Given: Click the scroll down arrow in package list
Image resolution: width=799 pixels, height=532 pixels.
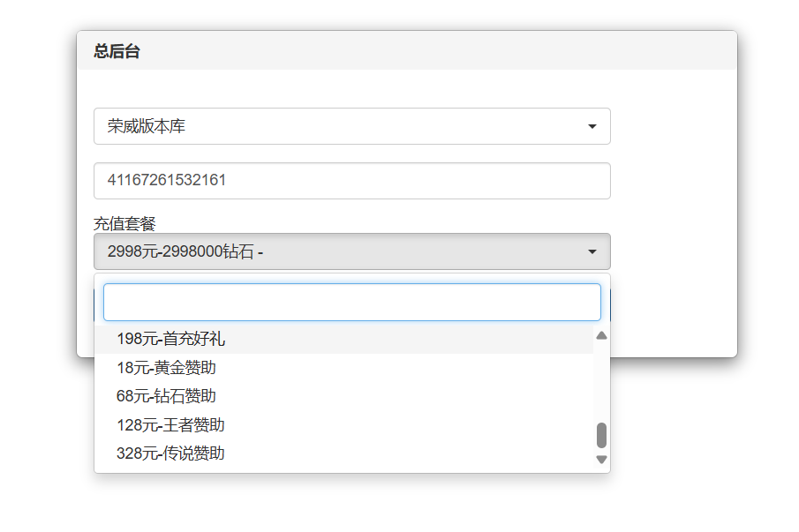Looking at the screenshot, I should (601, 459).
